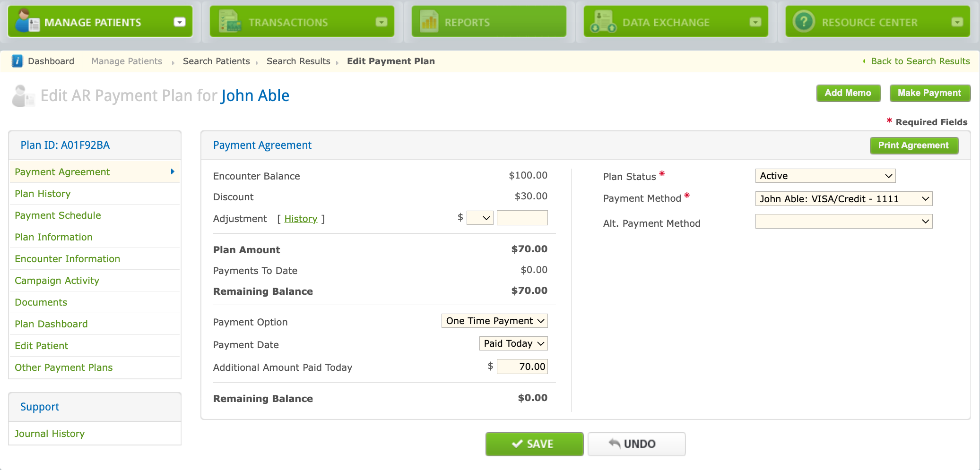The image size is (980, 470).
Task: Click the Data Exchange icon
Action: coord(604,22)
